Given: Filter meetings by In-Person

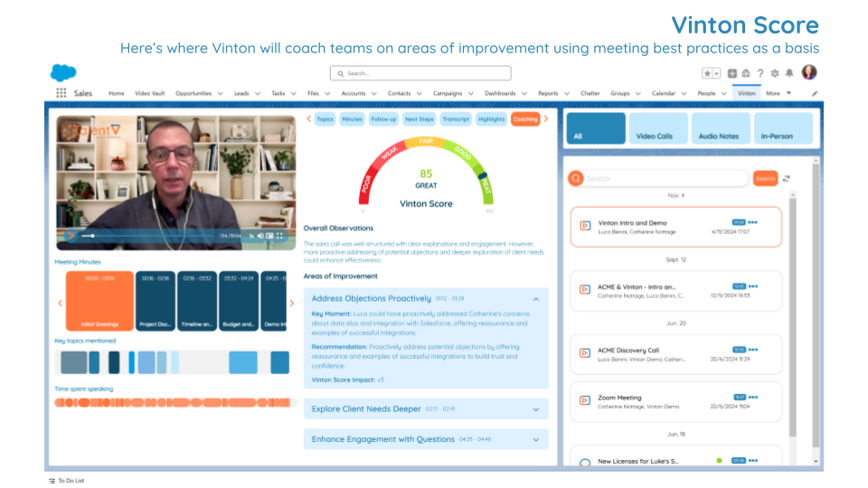Looking at the screenshot, I should 783,128.
